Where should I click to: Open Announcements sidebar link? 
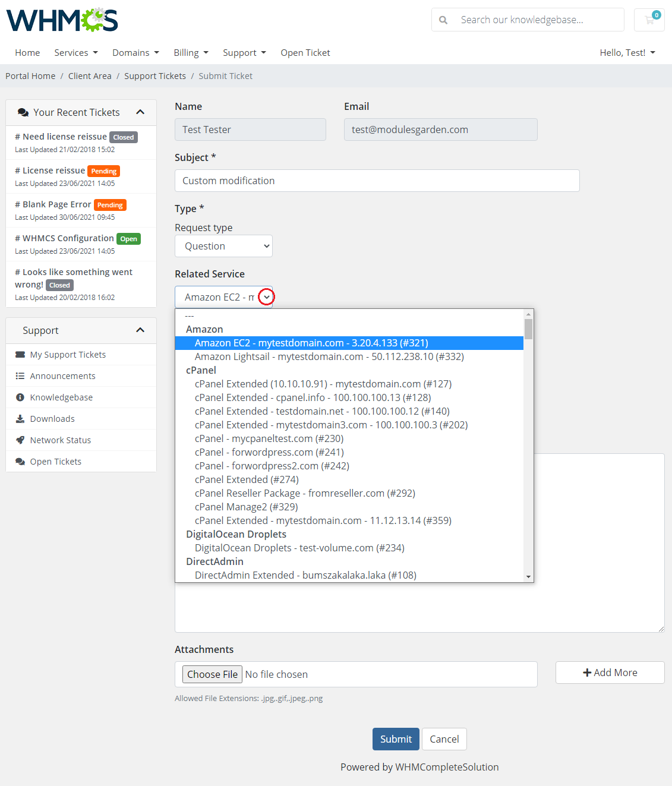pos(81,376)
